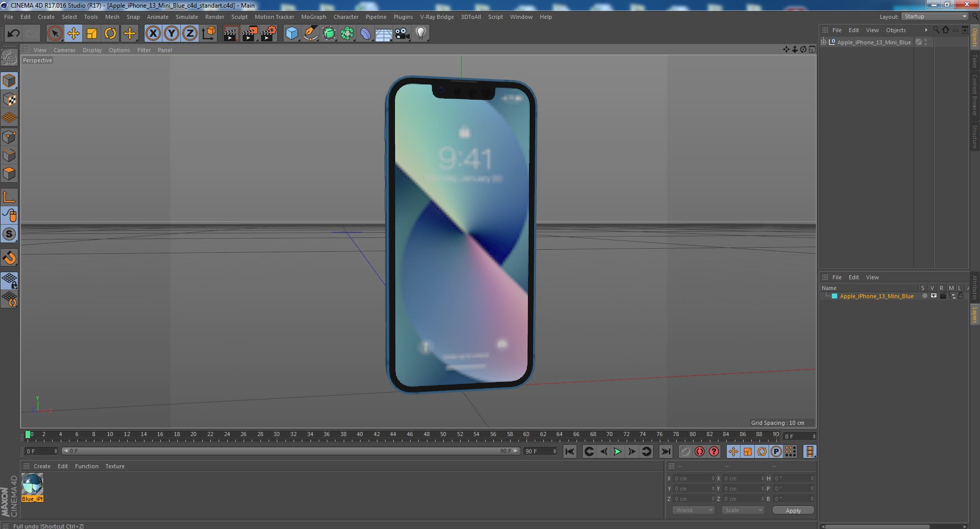Toggle position keyframe recording
The height and width of the screenshot is (529, 980).
(x=733, y=451)
